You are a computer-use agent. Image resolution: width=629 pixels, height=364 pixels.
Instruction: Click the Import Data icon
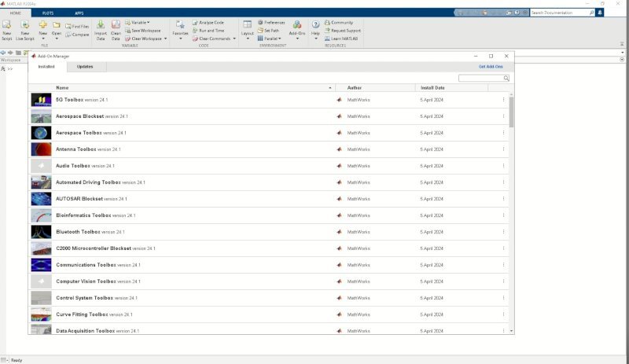101,25
